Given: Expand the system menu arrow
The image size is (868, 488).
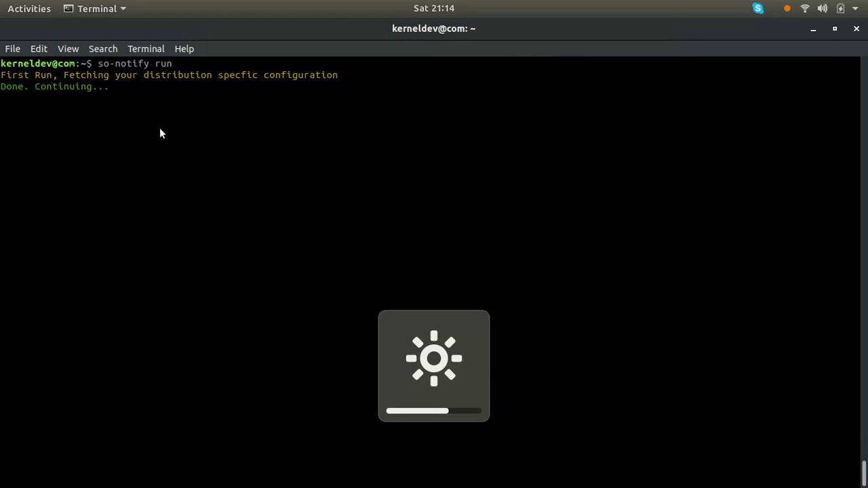Looking at the screenshot, I should (x=855, y=9).
